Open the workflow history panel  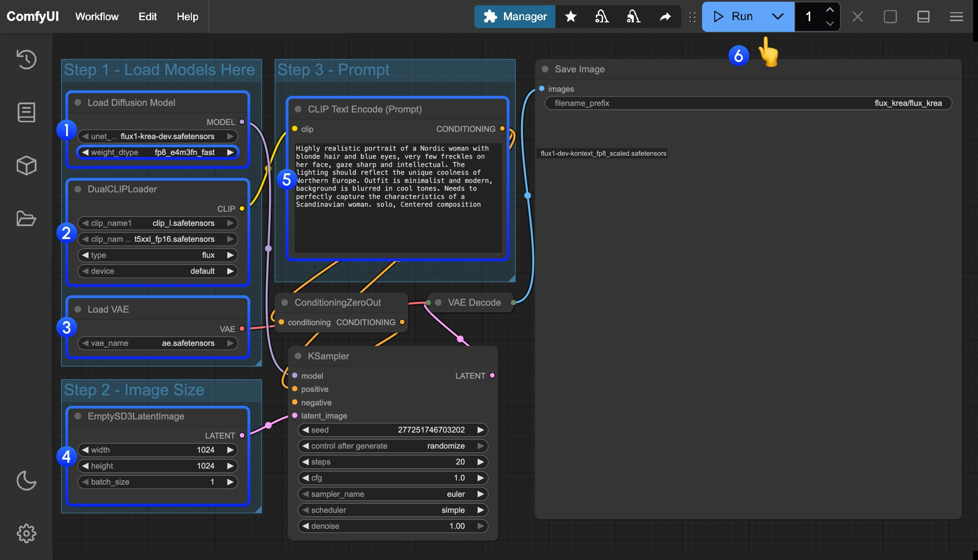pyautogui.click(x=26, y=60)
